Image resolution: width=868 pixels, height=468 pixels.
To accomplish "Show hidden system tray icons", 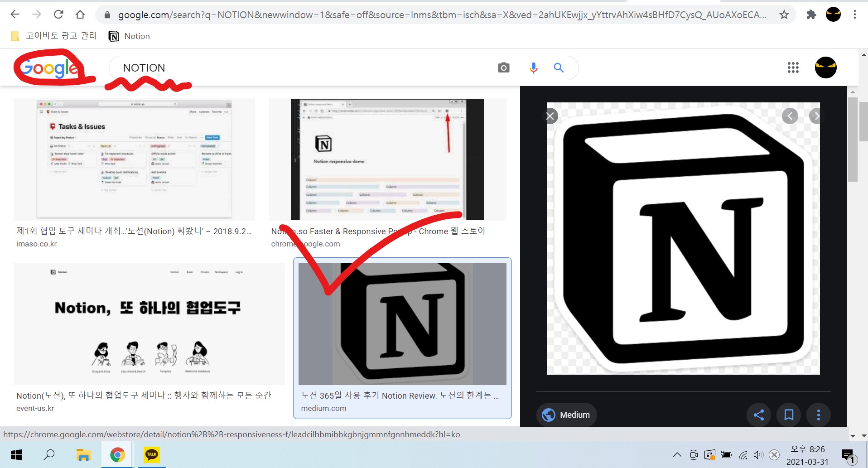I will 677,455.
